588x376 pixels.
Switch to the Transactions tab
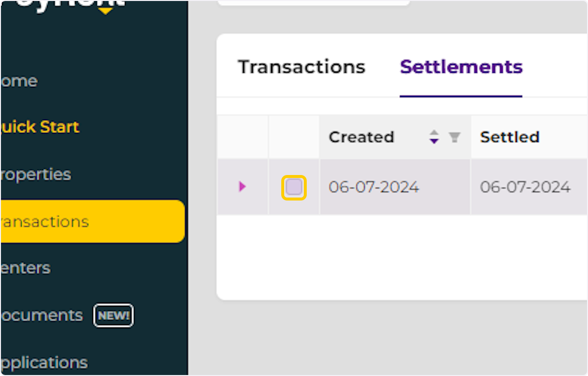coord(301,67)
